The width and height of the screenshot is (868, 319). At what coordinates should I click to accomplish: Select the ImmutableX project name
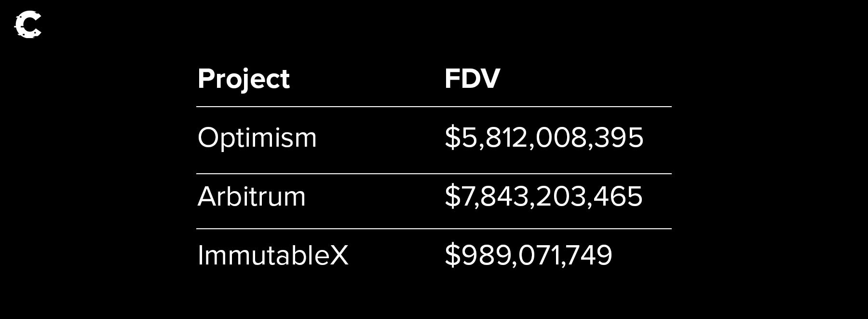point(272,255)
